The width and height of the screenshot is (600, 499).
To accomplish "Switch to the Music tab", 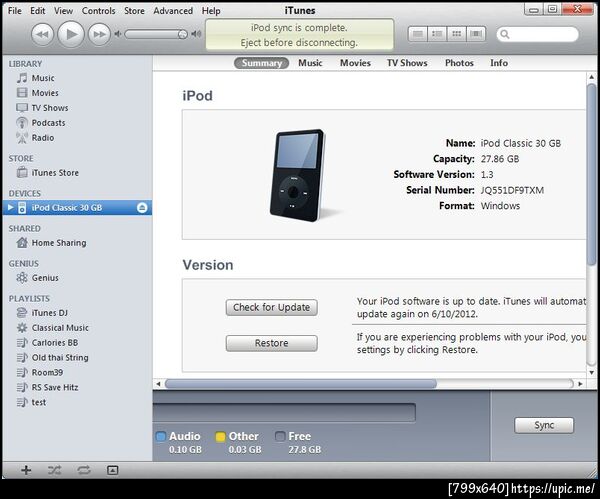I will click(x=310, y=63).
